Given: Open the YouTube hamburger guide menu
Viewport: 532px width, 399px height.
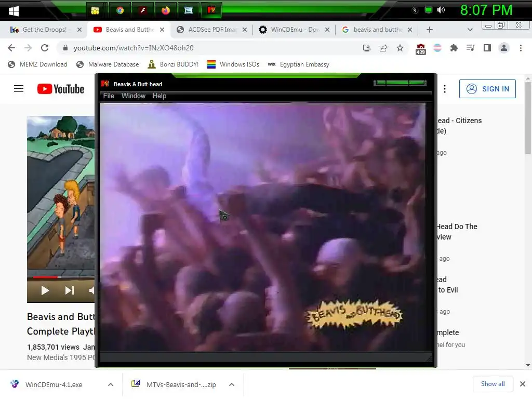Looking at the screenshot, I should tap(19, 89).
